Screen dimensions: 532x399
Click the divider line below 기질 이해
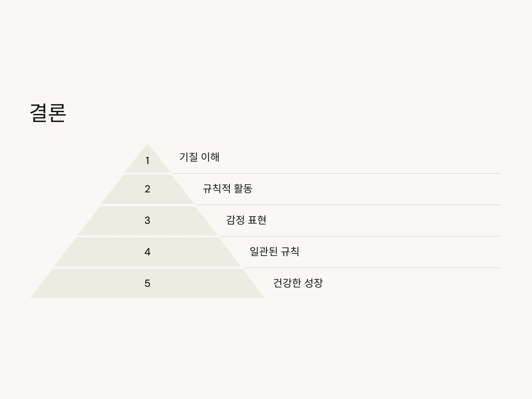337,173
